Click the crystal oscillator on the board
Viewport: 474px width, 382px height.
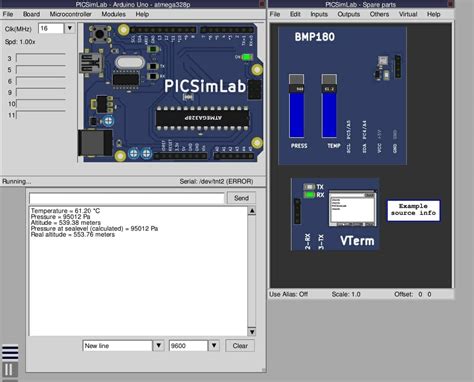pyautogui.click(x=130, y=63)
